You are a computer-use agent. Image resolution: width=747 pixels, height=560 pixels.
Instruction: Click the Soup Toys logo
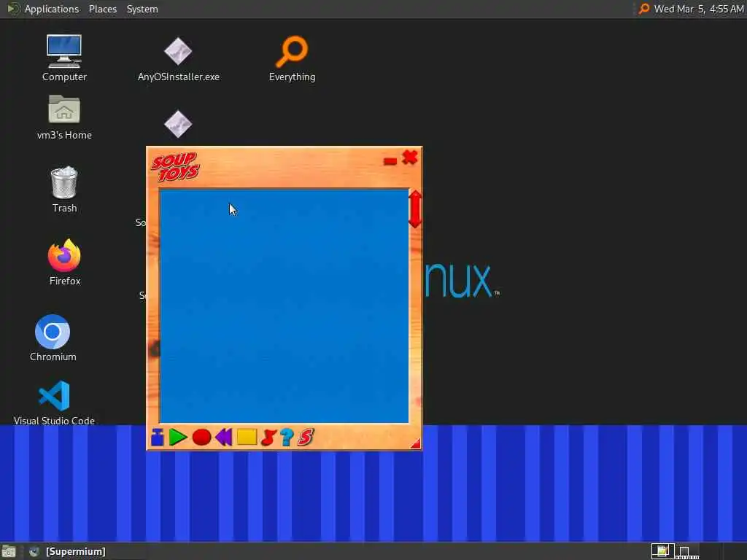click(x=175, y=167)
